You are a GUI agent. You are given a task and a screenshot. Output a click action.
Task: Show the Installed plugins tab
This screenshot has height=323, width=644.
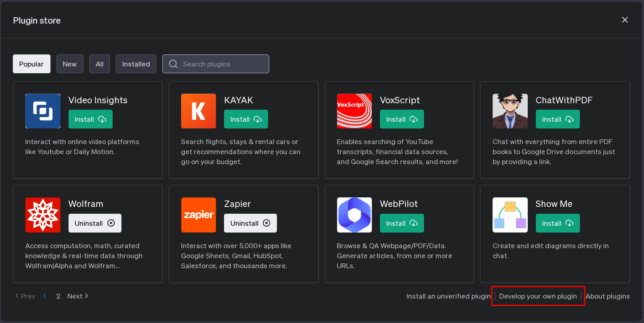tap(136, 64)
